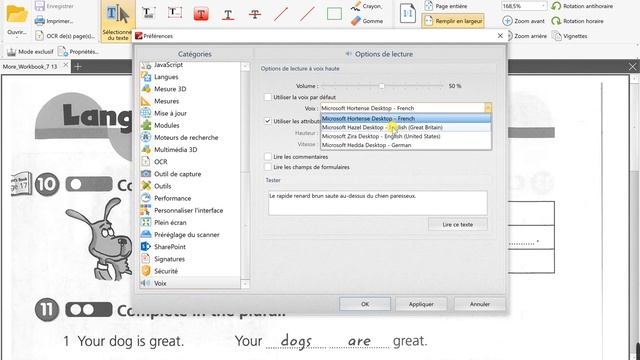Choose Microsoft Hortense Desktop - French option
Viewport: 640px width, 360px height.
coord(406,118)
